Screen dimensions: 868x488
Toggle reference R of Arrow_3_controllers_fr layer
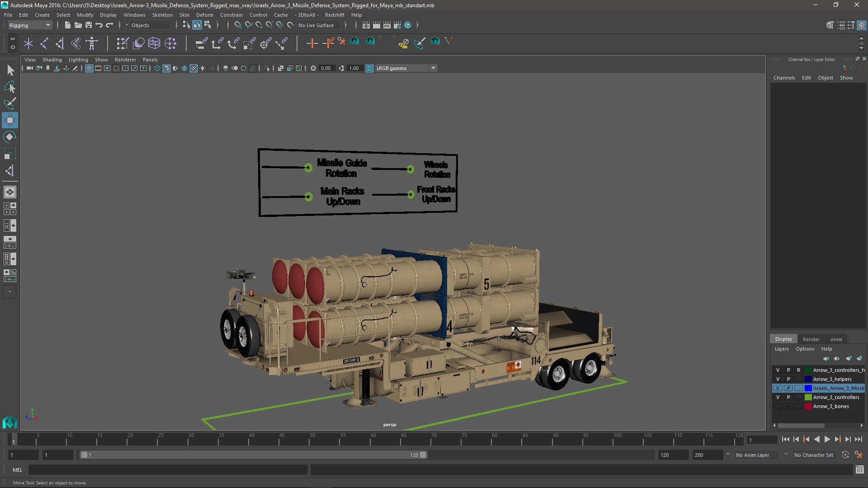pos(799,370)
